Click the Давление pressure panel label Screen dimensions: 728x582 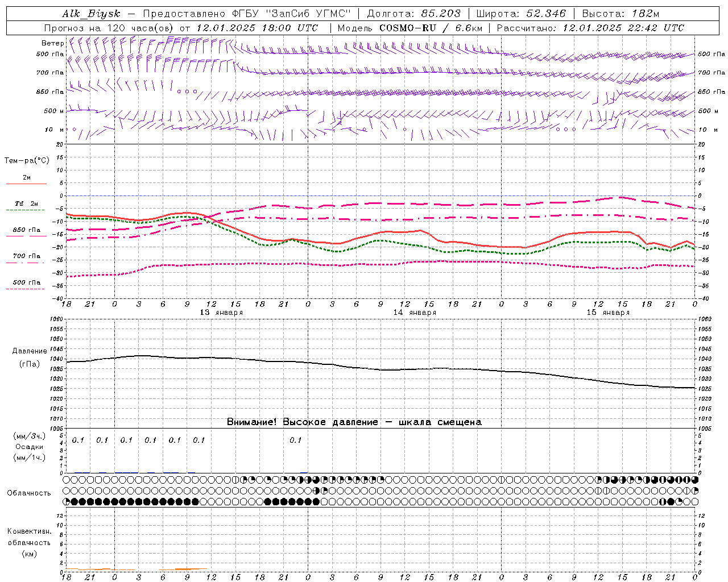point(30,351)
